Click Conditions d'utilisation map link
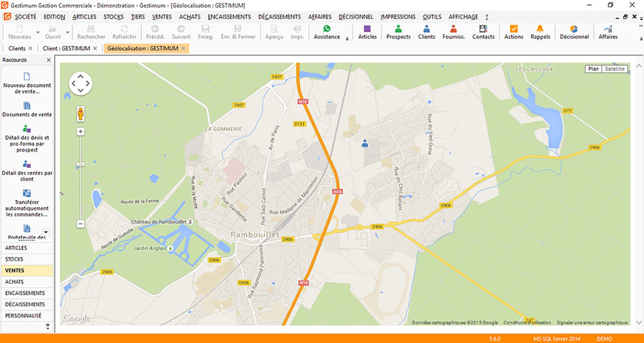This screenshot has width=644, height=343. point(528,322)
